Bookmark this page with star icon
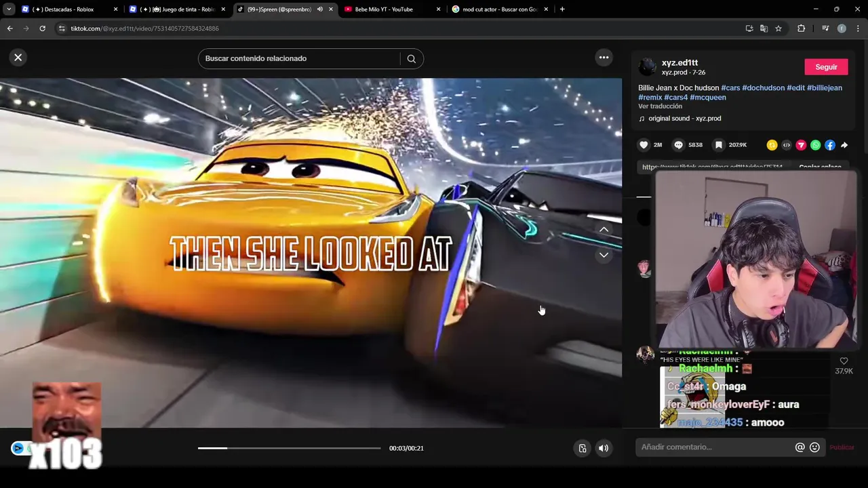Image resolution: width=868 pixels, height=488 pixels. 778,28
